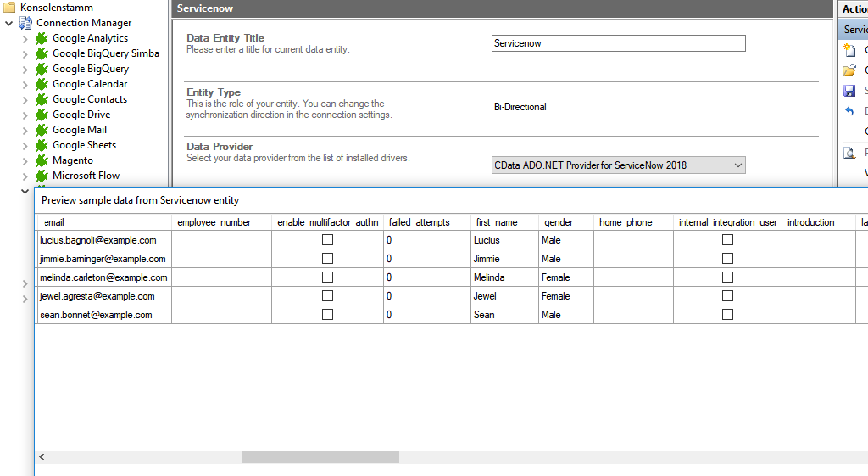
Task: Click the scrollbar left arrow
Action: click(x=42, y=456)
